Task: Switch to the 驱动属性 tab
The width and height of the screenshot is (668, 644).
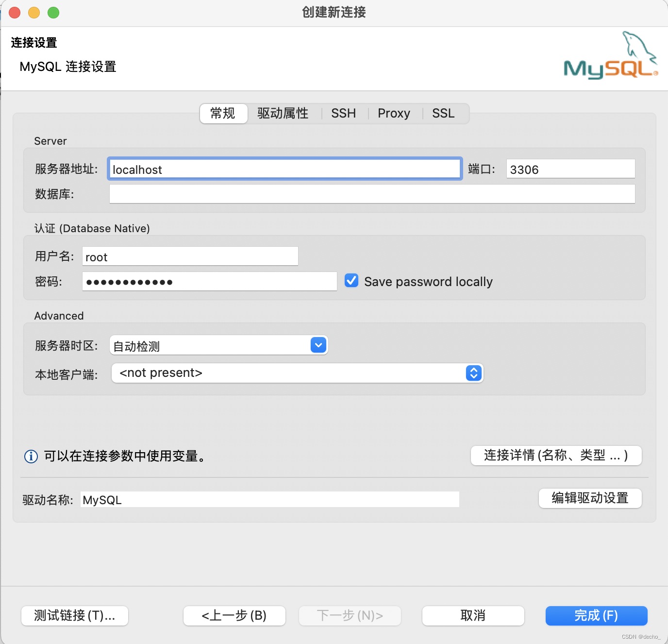Action: (x=283, y=113)
